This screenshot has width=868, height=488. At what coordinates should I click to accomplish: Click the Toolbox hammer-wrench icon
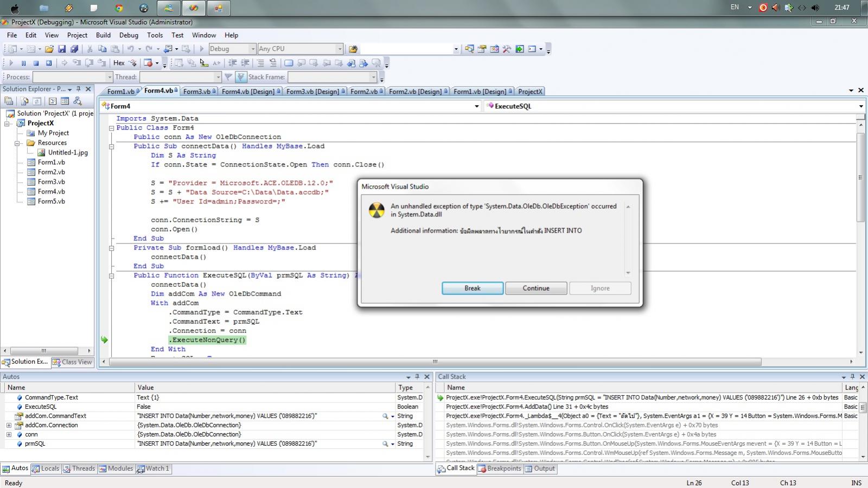507,49
